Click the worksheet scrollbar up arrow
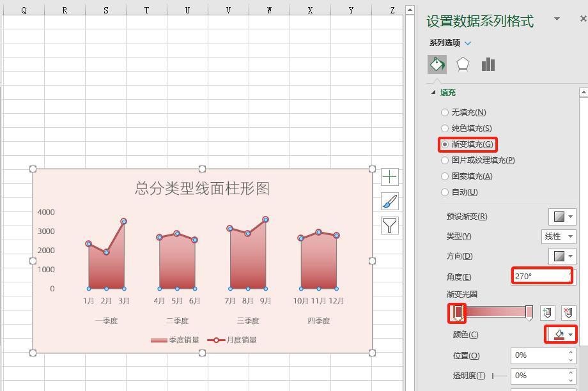Viewport: 588px width, 391px height. coord(410,10)
